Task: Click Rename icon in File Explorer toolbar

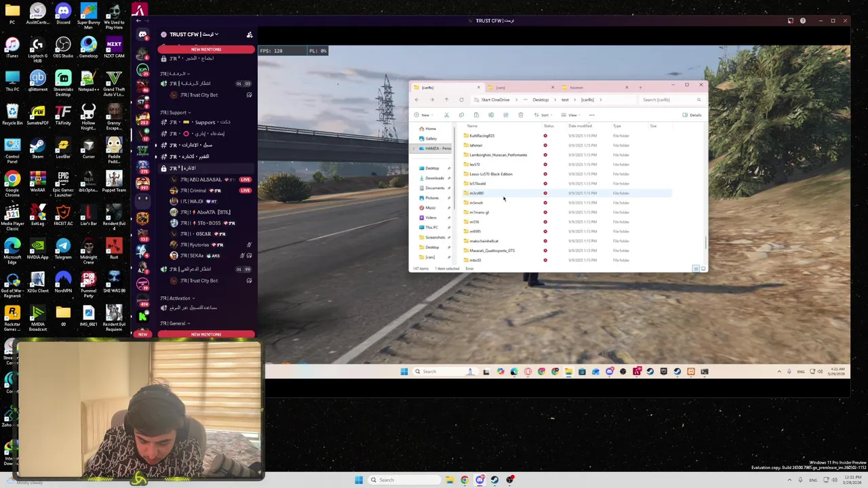Action: pos(491,115)
